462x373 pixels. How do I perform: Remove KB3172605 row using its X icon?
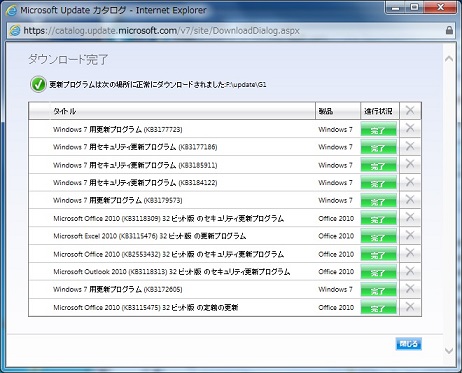[410, 288]
